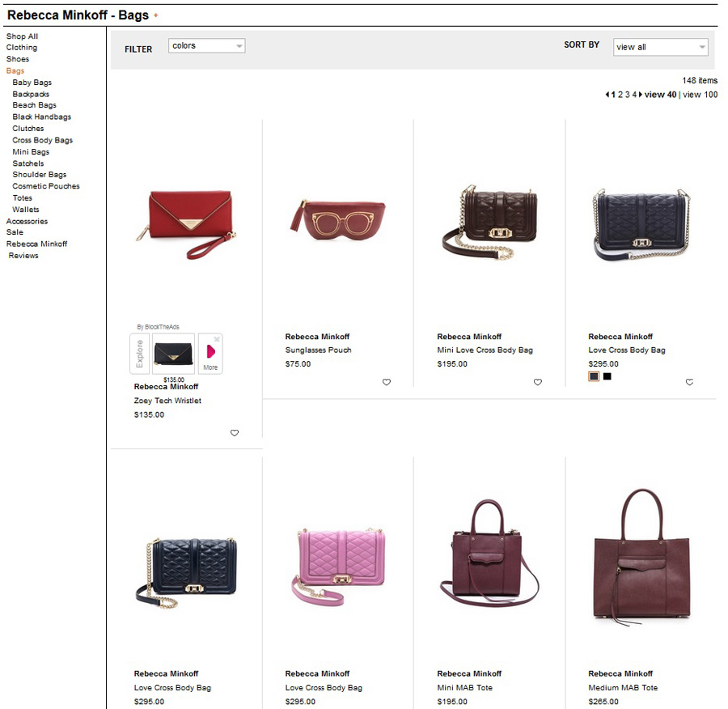The width and height of the screenshot is (728, 709).
Task: Click the Rebecca Minkoff link in the sidebar
Action: pos(36,244)
